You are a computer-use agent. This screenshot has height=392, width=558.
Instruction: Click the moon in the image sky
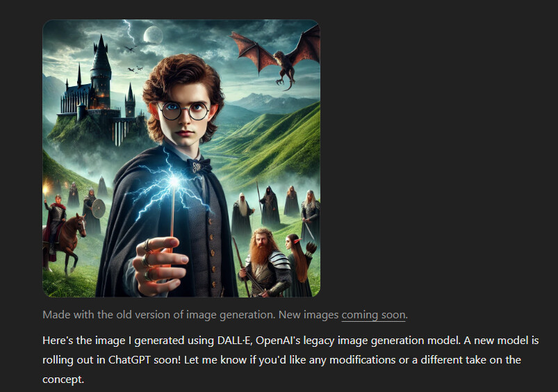point(153,35)
